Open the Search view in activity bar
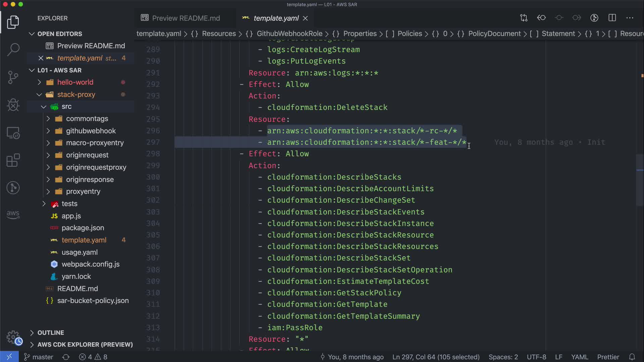The height and width of the screenshot is (362, 644). pos(13,50)
